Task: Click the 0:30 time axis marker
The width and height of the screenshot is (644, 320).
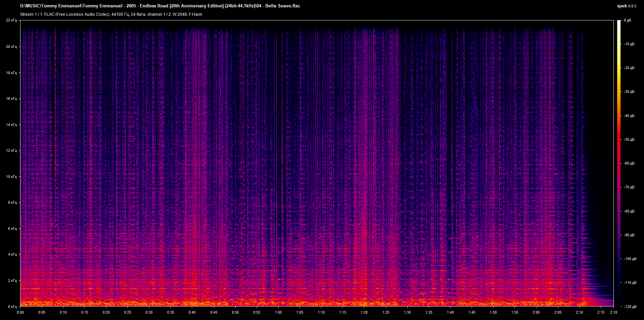Action: click(x=149, y=312)
